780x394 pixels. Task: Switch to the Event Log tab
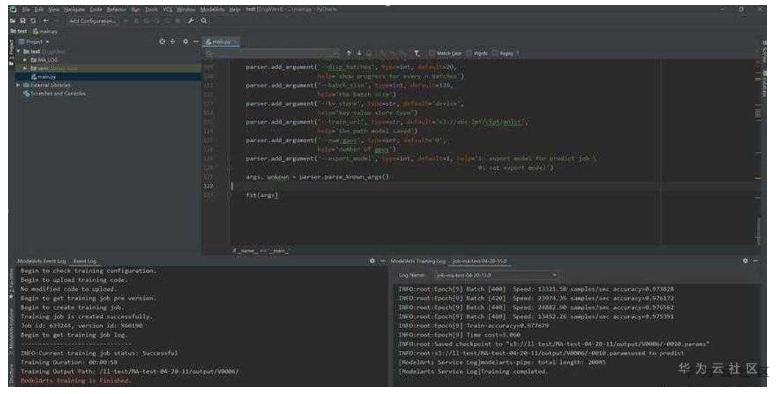85,261
